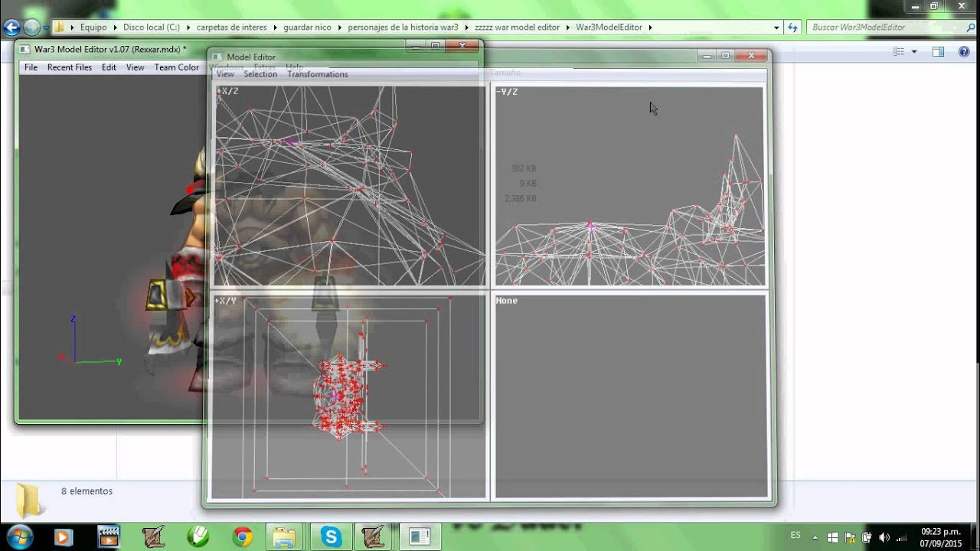Screen dimensions: 980x551
Task: Go to 'zzzzz war model editor' breadcrumb
Action: (518, 28)
